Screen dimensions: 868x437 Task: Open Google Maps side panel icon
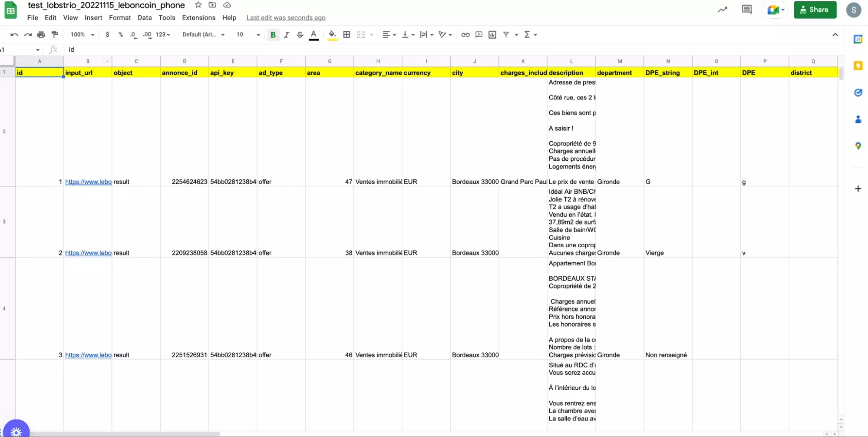tap(858, 146)
